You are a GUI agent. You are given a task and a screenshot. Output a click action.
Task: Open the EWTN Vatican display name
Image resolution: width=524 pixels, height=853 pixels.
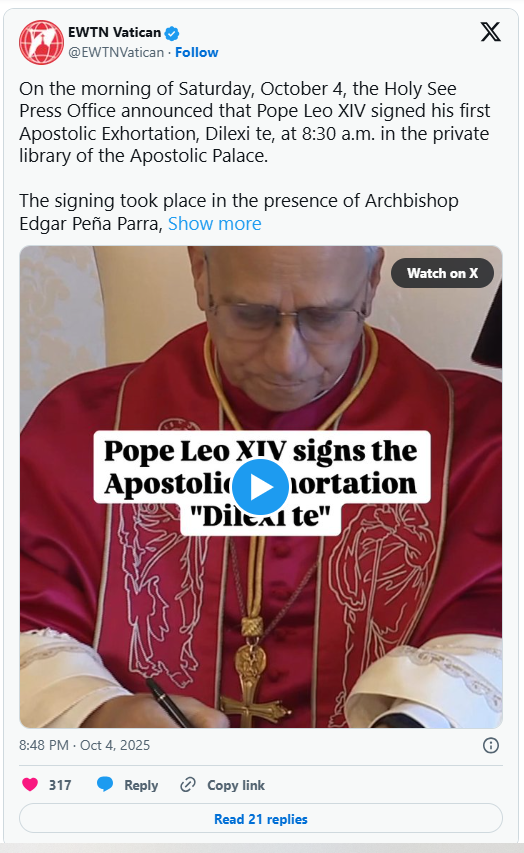point(114,33)
